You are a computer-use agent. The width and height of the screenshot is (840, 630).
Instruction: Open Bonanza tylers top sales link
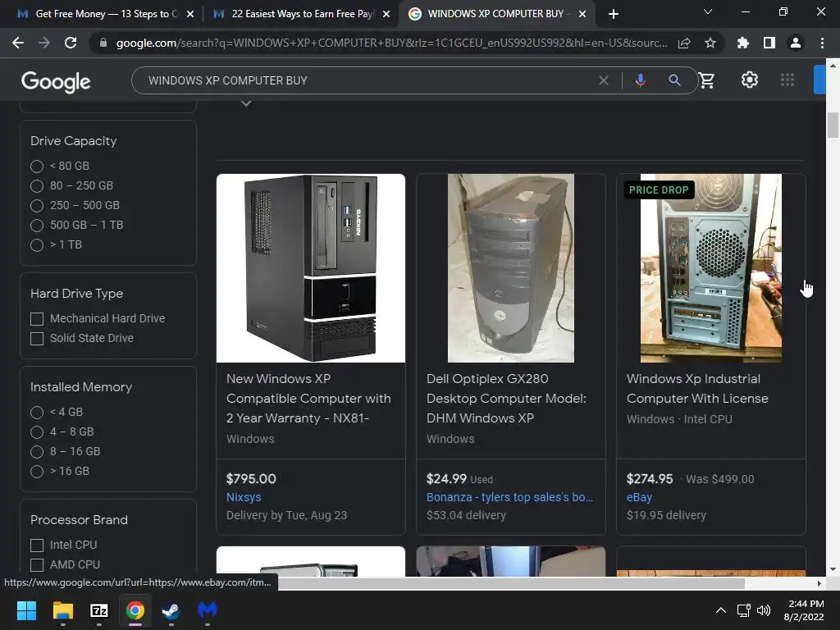509,497
